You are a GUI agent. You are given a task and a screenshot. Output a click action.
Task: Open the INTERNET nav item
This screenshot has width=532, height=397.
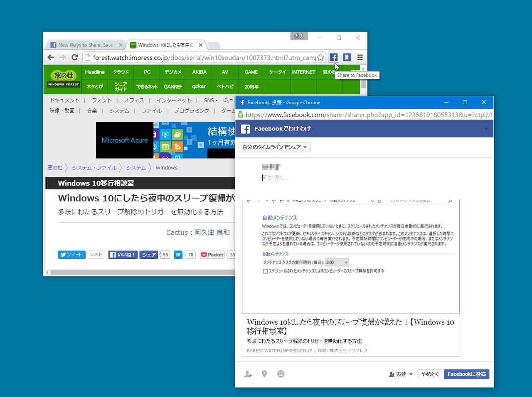(x=303, y=72)
